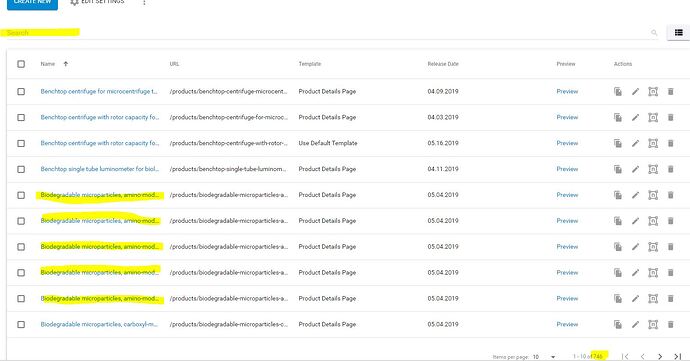Tick checkbox of row released 04.03.2019
The width and height of the screenshot is (690, 361).
pyautogui.click(x=21, y=118)
